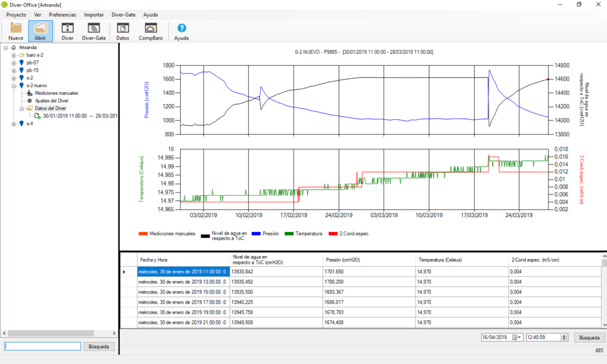Click Búsqueda button beside the time field
607x364 pixels.
[x=589, y=338]
